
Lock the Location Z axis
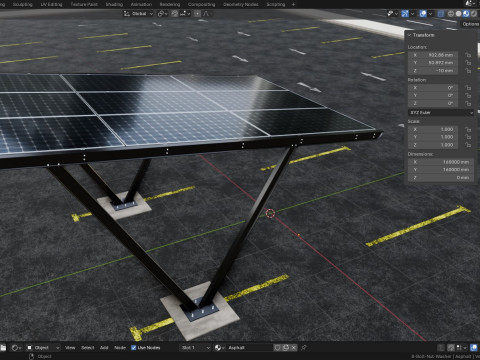[468, 71]
